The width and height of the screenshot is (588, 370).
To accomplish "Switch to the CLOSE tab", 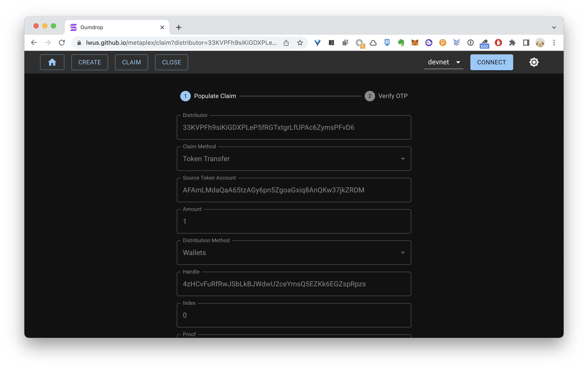I will point(171,62).
